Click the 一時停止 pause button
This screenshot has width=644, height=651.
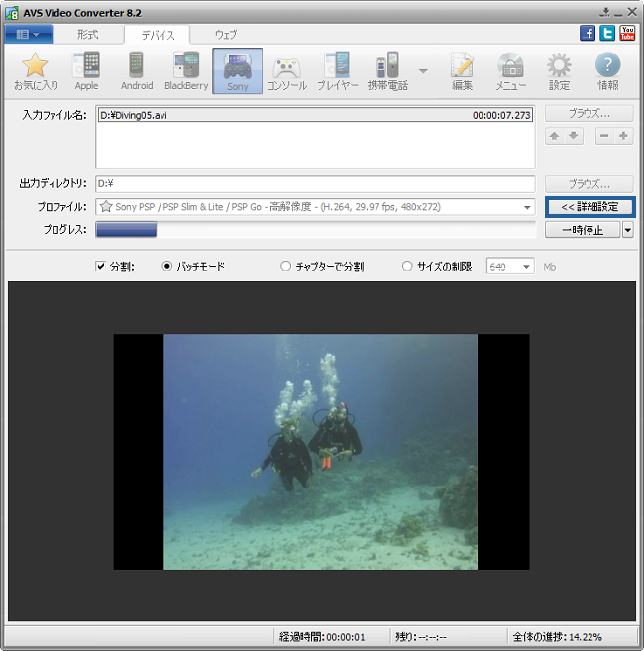point(583,230)
